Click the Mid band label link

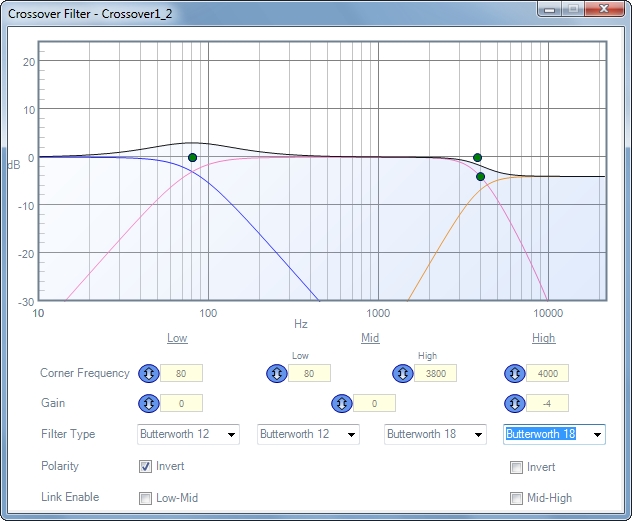[370, 338]
